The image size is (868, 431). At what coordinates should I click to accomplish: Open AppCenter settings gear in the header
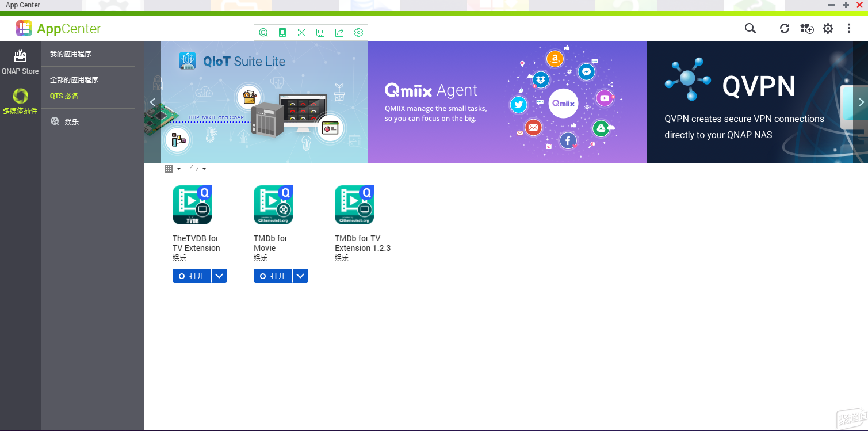pos(828,28)
